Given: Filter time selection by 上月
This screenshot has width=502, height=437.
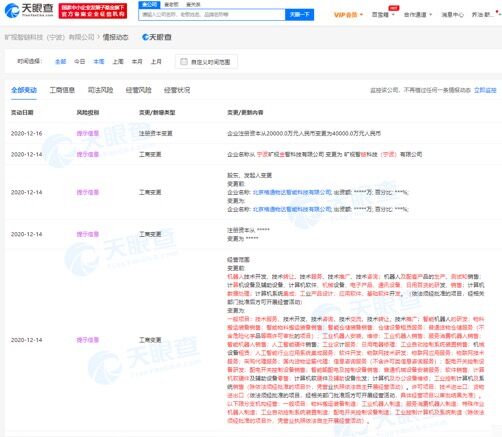Looking at the screenshot, I should [x=156, y=61].
